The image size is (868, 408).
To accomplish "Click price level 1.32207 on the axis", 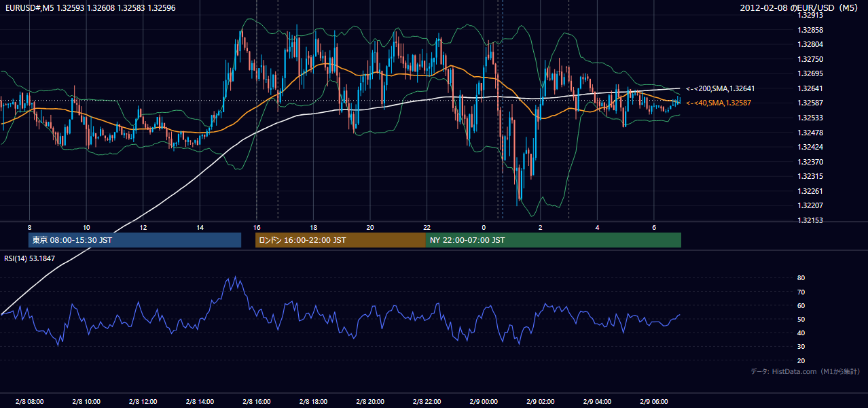I will (810, 205).
